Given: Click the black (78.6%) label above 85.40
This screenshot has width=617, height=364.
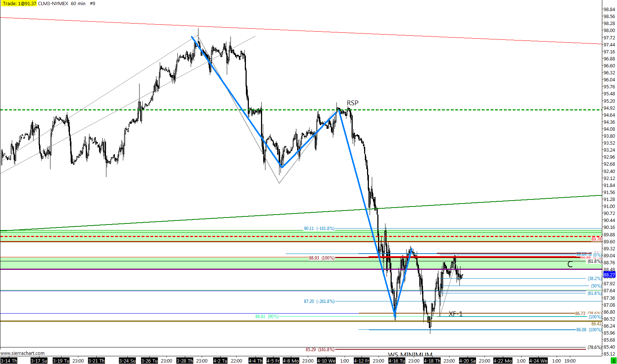Looking at the screenshot, I should [595, 347].
